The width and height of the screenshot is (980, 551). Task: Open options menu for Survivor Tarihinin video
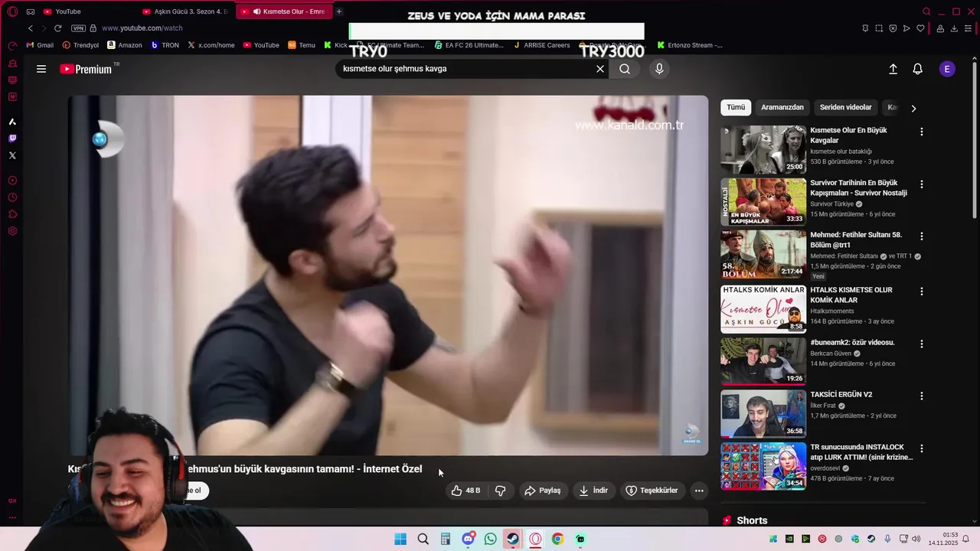pos(922,184)
